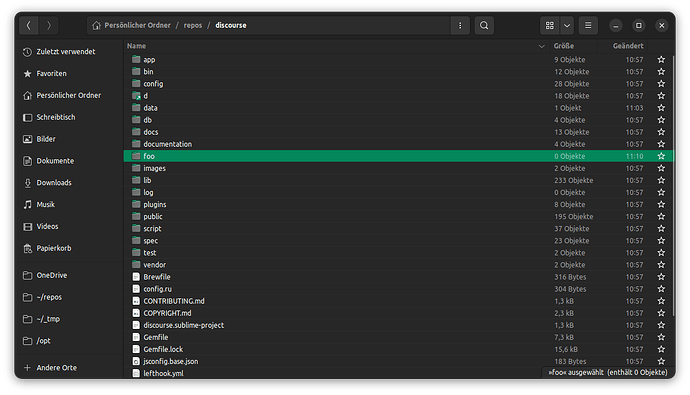Select the 'CONTRIBUTING.md' file icon
Image resolution: width=690 pixels, height=395 pixels.
(x=136, y=301)
